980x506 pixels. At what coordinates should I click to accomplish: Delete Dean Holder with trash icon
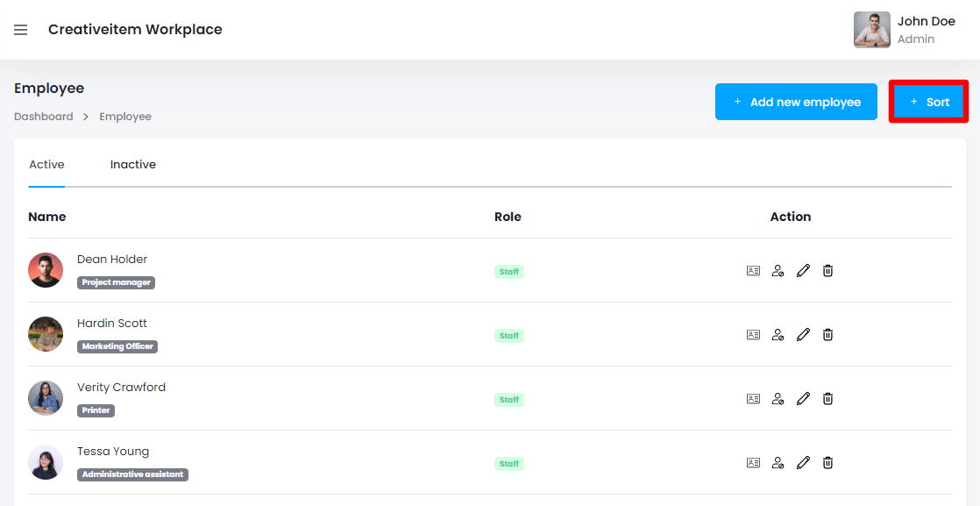[827, 271]
